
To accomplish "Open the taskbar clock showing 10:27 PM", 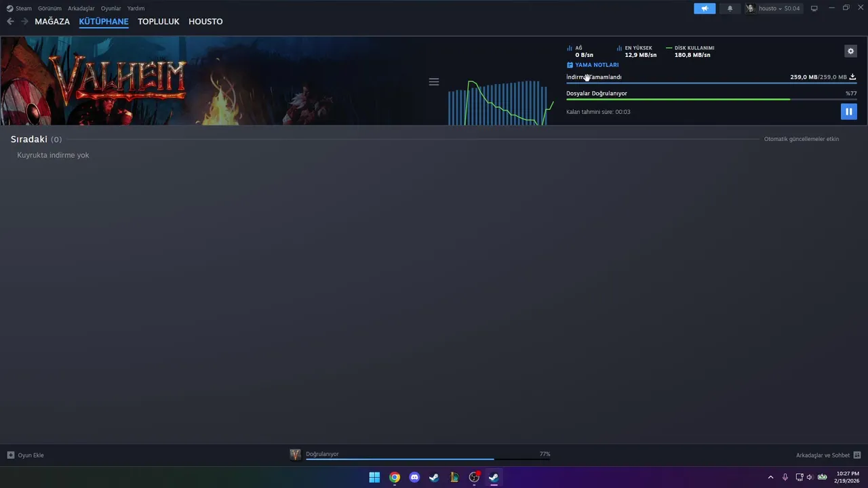I will point(848,477).
